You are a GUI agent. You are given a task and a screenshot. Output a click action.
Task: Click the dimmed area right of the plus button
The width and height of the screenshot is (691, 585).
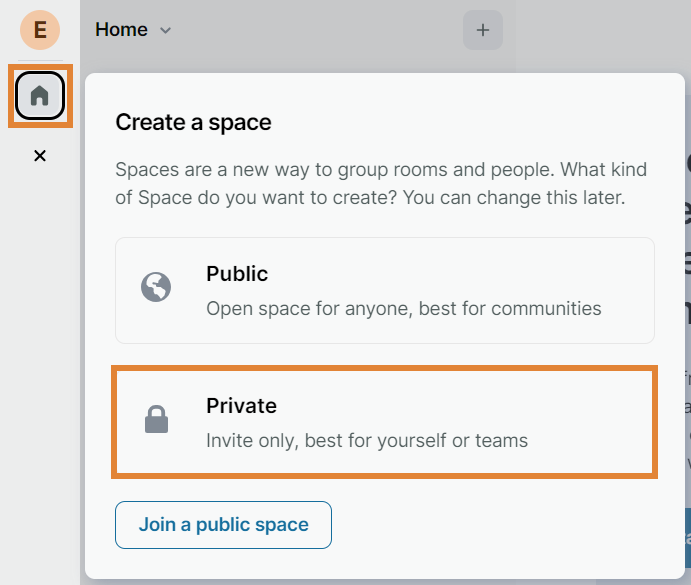[x=600, y=35]
